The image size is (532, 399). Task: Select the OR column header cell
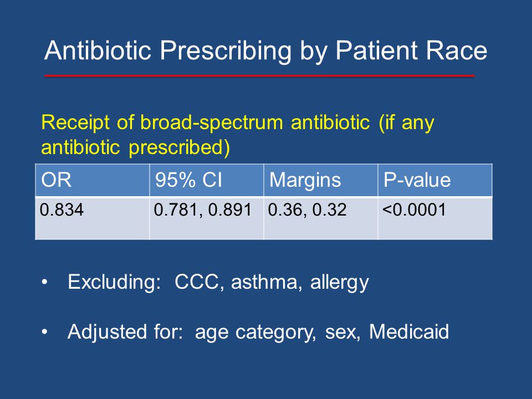coord(93,180)
